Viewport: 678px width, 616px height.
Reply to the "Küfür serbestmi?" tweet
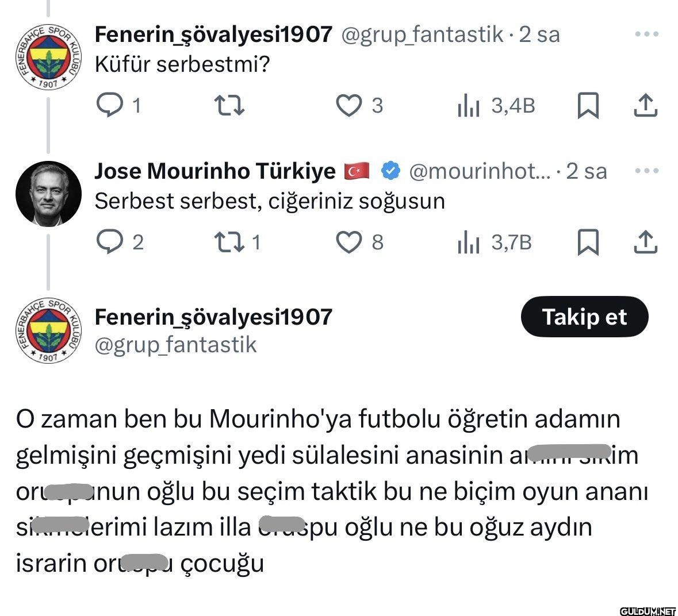109,105
